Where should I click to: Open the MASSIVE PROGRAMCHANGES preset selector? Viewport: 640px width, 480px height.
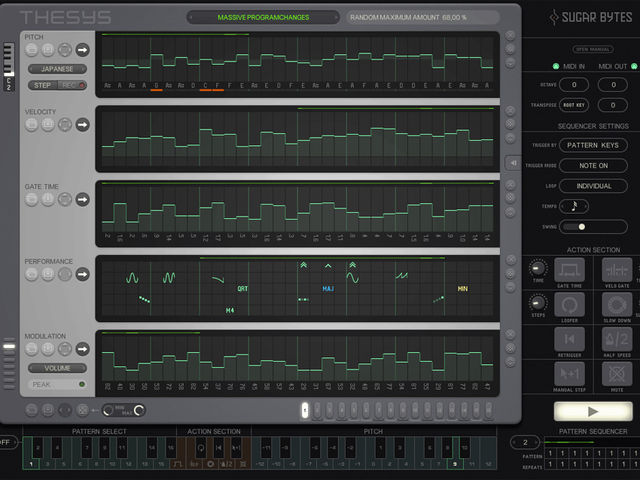263,18
